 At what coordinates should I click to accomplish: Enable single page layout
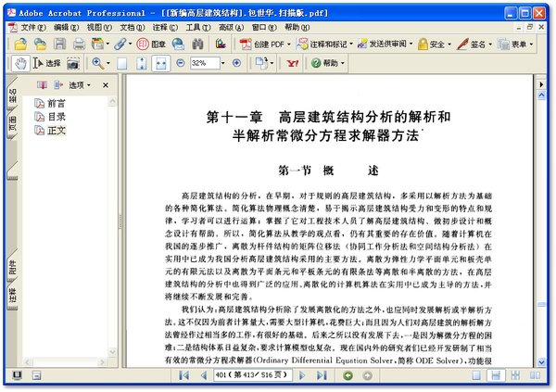476,375
